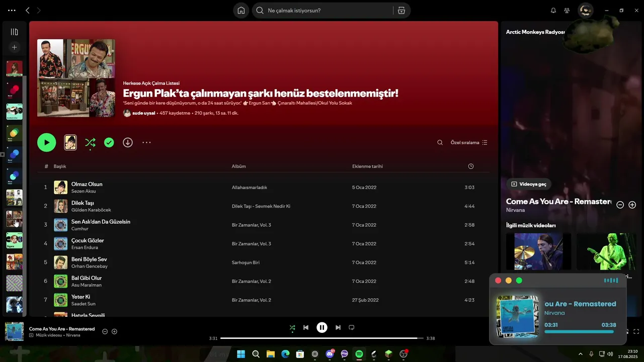Click the mini player's red dot button
644x362 pixels.
(498, 281)
